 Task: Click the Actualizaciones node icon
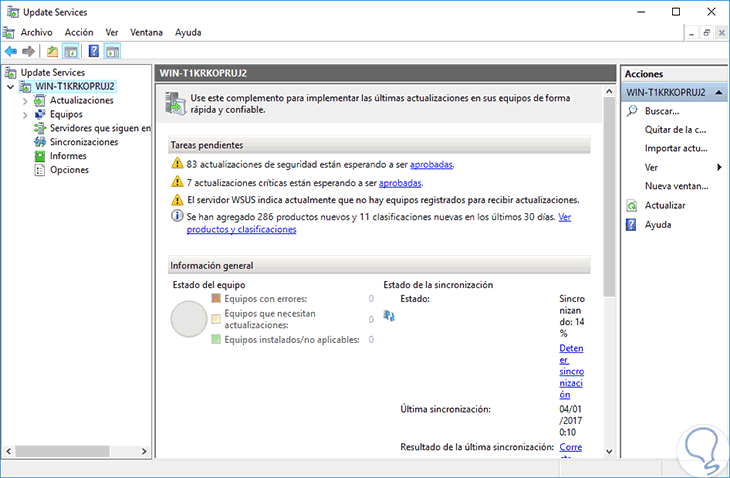pyautogui.click(x=40, y=101)
